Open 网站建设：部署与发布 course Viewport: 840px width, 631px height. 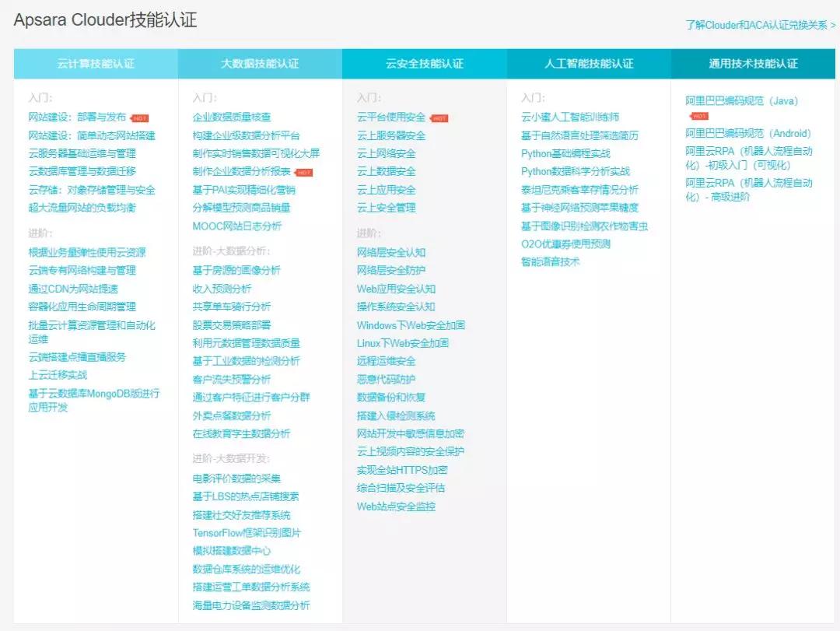(77, 117)
